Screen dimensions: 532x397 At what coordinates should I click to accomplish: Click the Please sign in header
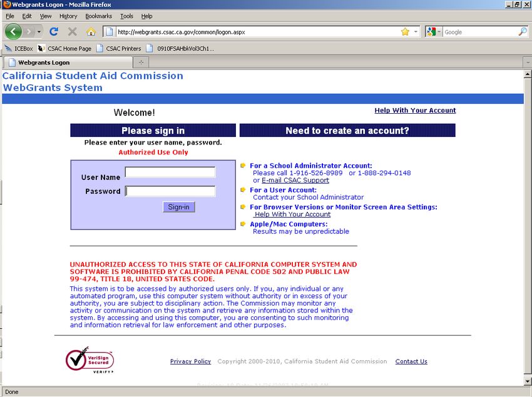coord(153,131)
